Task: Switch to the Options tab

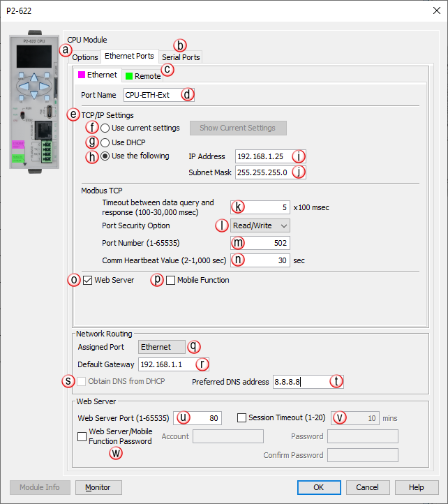Action: point(85,57)
